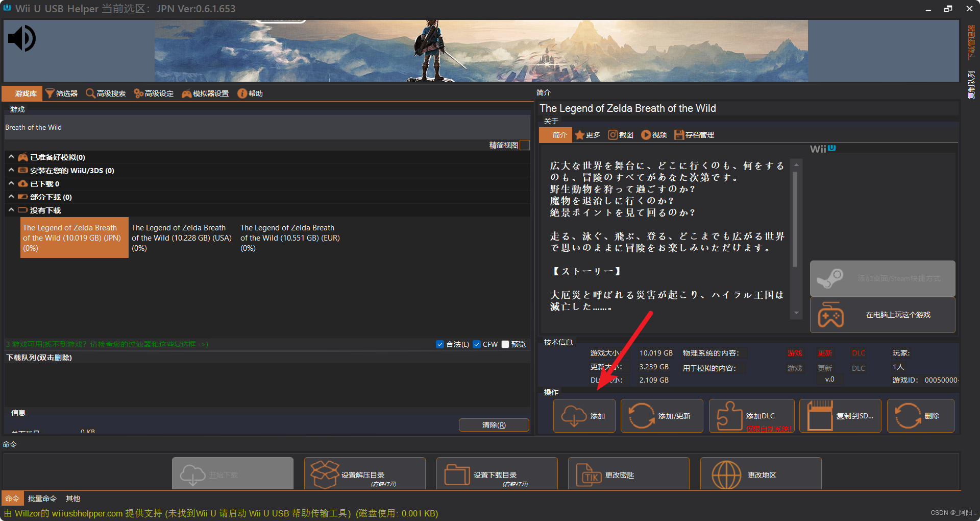This screenshot has width=980, height=521.
Task: Click the 清除(R) clear button
Action: (x=494, y=425)
